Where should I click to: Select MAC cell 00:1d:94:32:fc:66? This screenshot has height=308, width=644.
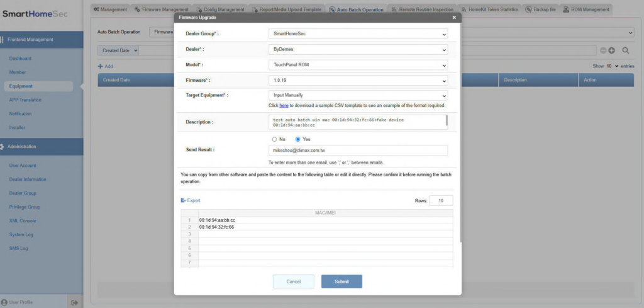tap(326, 227)
